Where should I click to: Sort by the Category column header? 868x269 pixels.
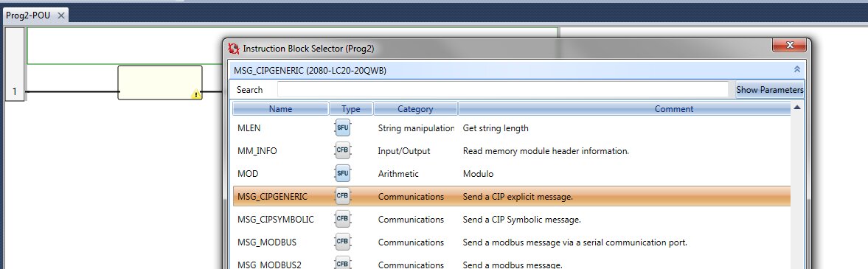[416, 109]
